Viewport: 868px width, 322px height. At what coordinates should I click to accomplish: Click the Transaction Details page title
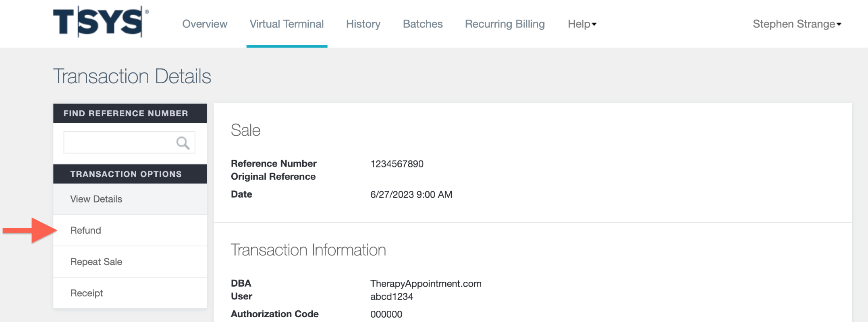pos(132,76)
